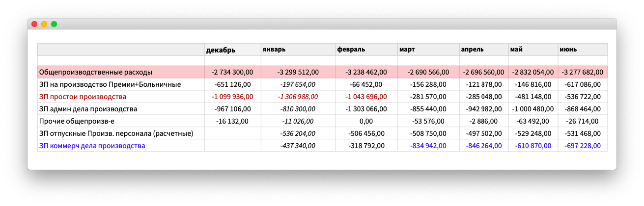Click the май column header
Viewport: 644px width, 206px height.
516,50
